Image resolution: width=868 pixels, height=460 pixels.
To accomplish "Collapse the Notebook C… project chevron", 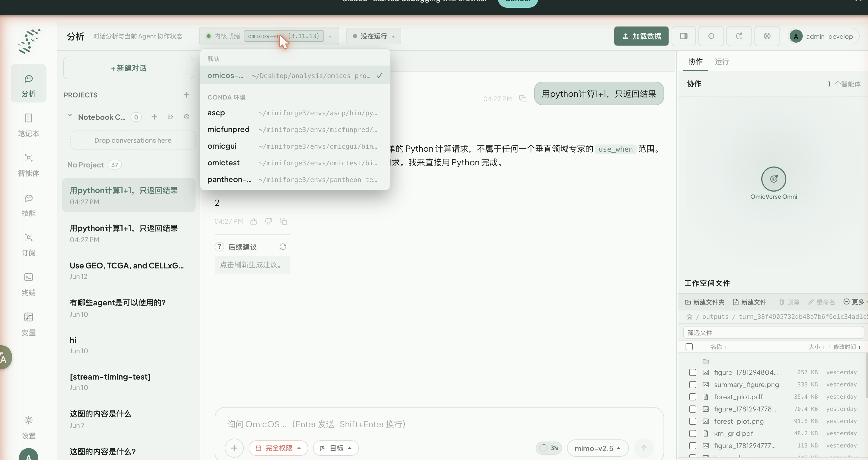I will 70,116.
